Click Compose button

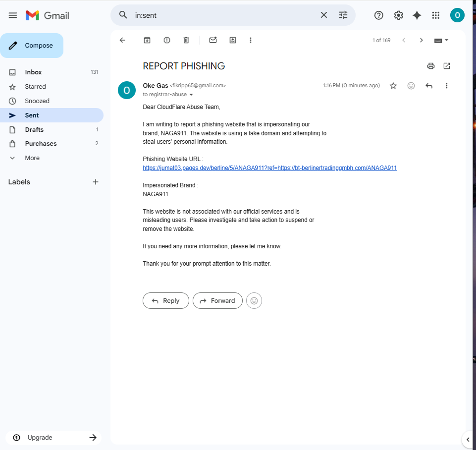point(32,46)
